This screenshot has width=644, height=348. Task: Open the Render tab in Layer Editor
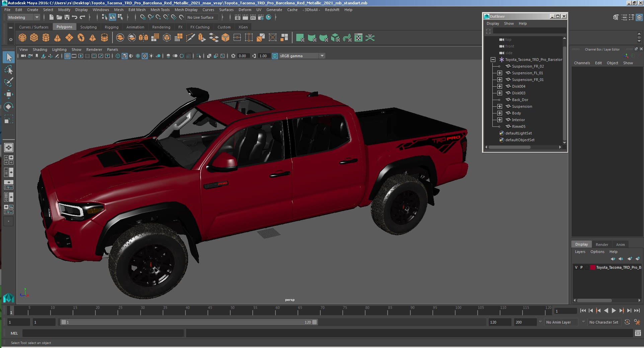[x=602, y=245]
